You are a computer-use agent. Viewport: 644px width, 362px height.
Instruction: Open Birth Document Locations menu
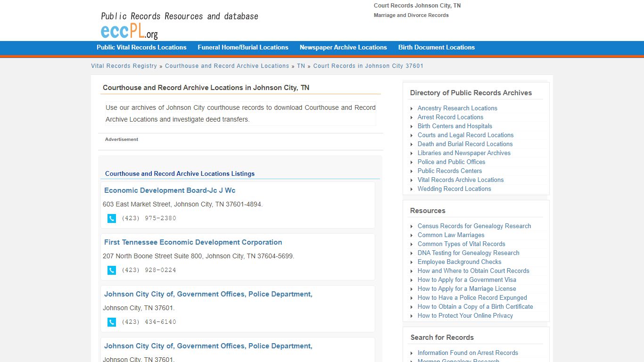tap(437, 47)
